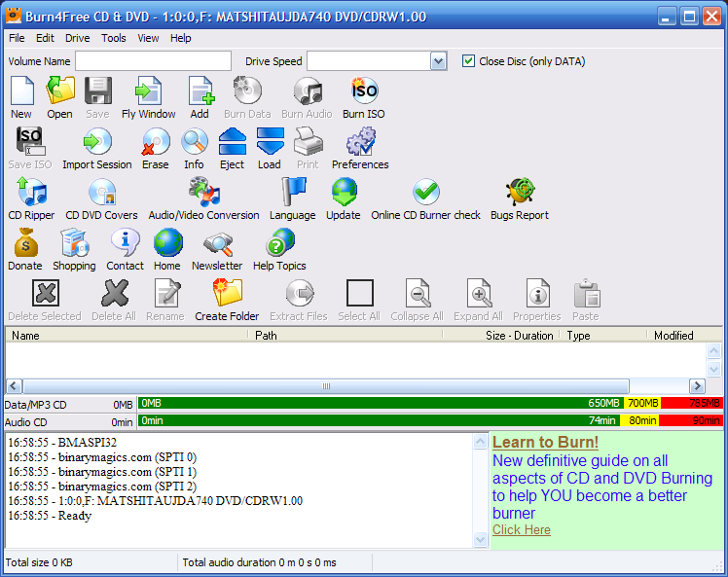This screenshot has height=577, width=728.
Task: Open Audio/Video Conversion tool
Action: click(204, 193)
